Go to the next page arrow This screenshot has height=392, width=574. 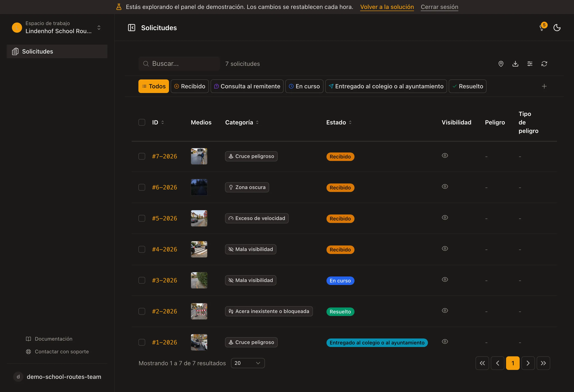(528, 363)
